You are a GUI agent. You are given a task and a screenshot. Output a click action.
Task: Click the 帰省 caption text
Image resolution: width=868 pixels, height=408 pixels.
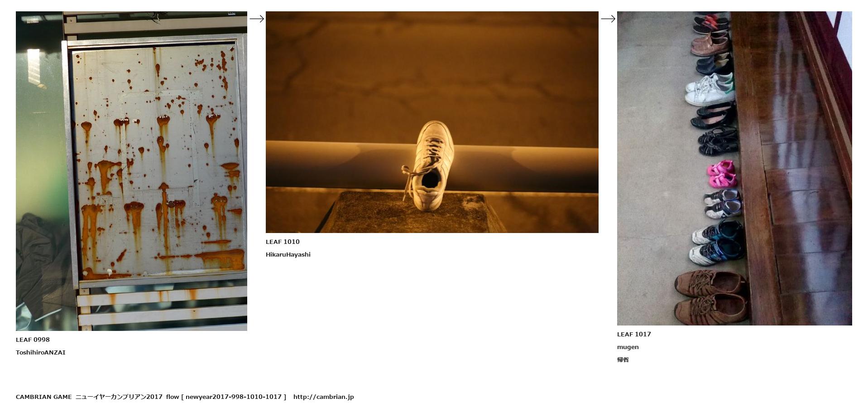[623, 359]
